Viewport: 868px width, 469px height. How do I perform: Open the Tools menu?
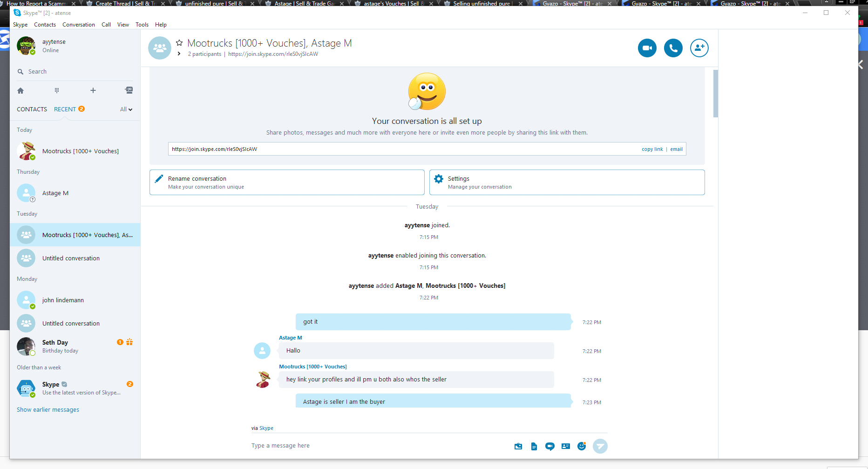pos(142,25)
